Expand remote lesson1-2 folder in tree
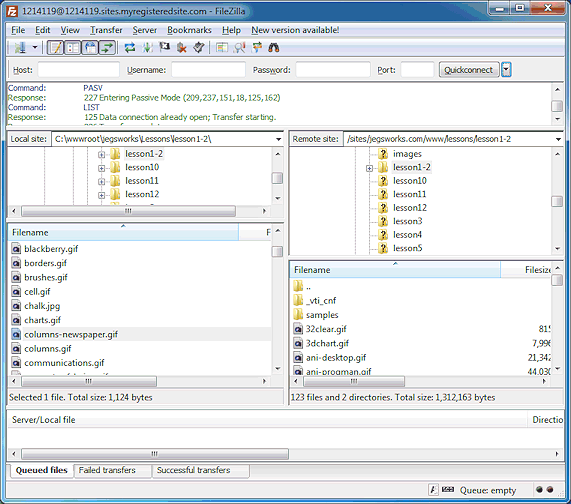 pyautogui.click(x=369, y=168)
